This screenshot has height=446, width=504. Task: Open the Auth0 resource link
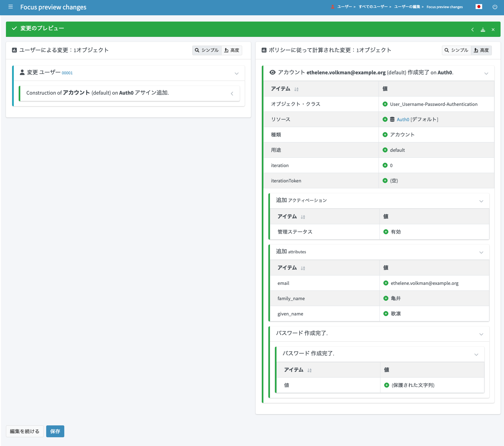tap(403, 119)
